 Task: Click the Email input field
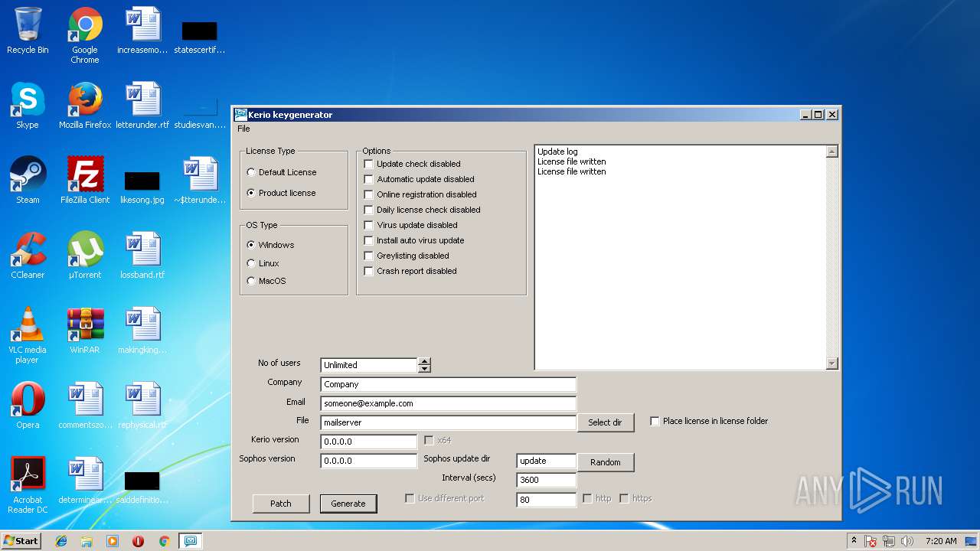coord(448,403)
